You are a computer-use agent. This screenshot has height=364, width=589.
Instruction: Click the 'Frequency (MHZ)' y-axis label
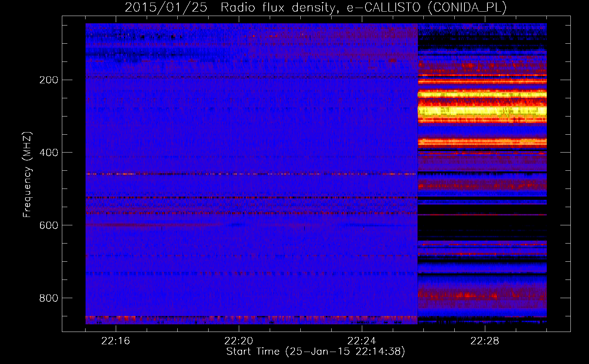click(27, 175)
